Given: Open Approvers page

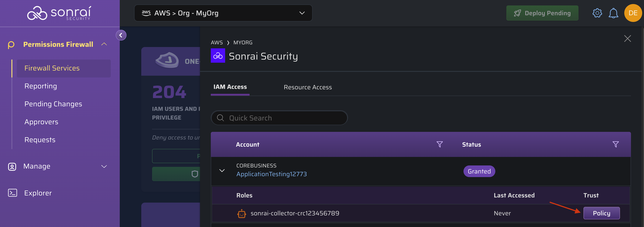Looking at the screenshot, I should (x=41, y=122).
